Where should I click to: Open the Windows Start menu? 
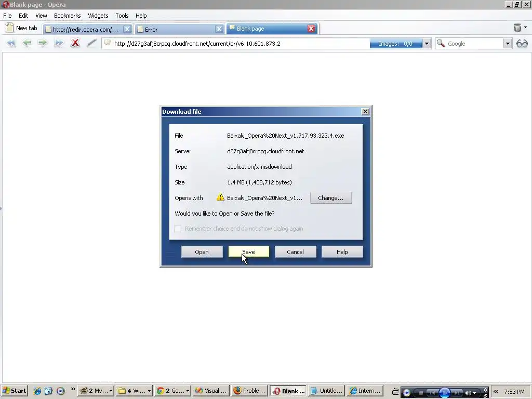14,391
